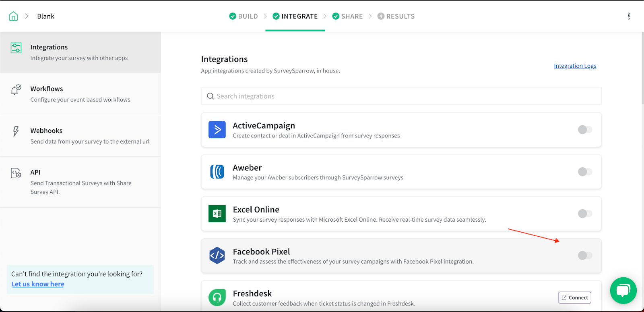The height and width of the screenshot is (312, 644).
Task: Click the Blank survey name breadcrumb
Action: [45, 16]
